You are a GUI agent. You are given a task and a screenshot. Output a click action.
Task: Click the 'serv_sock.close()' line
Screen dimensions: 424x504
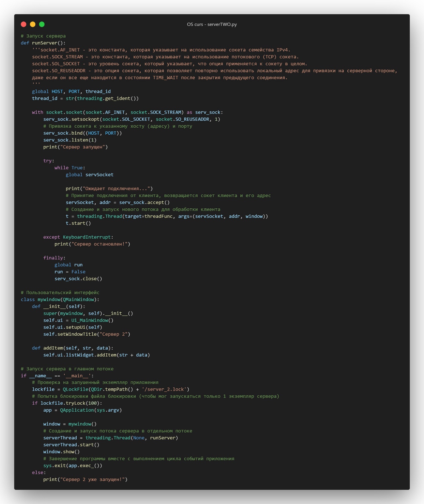click(x=78, y=279)
